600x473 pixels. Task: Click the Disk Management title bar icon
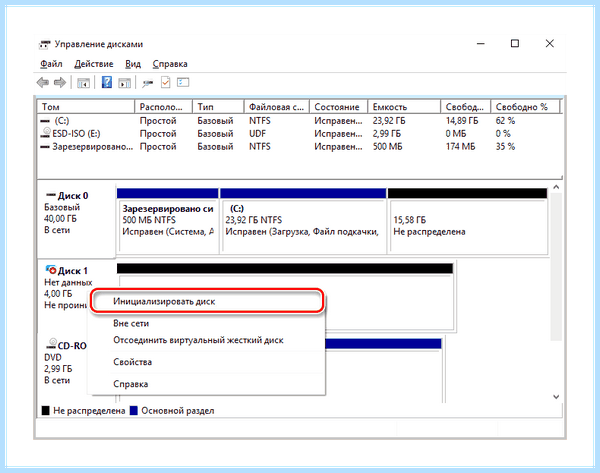pyautogui.click(x=44, y=44)
